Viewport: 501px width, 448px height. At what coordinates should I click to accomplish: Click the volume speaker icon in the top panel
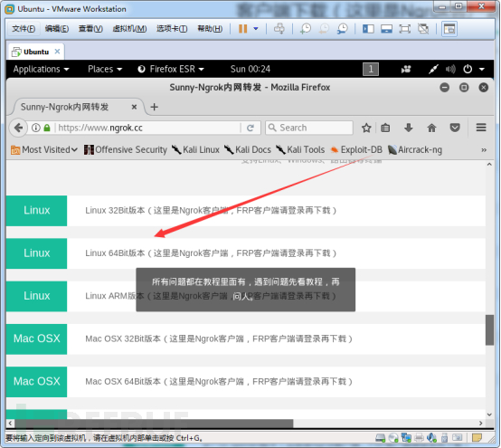tap(450, 69)
